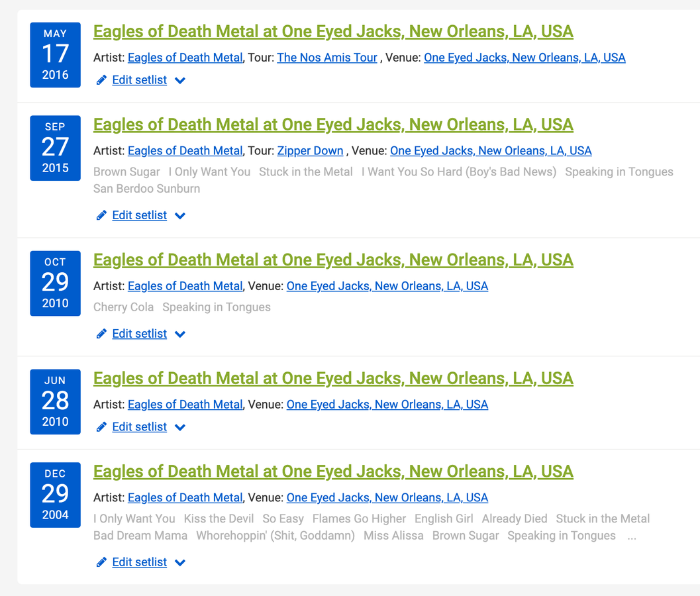
Task: Click the pencil icon for Jun 28 2010 setlist
Action: coord(101,427)
